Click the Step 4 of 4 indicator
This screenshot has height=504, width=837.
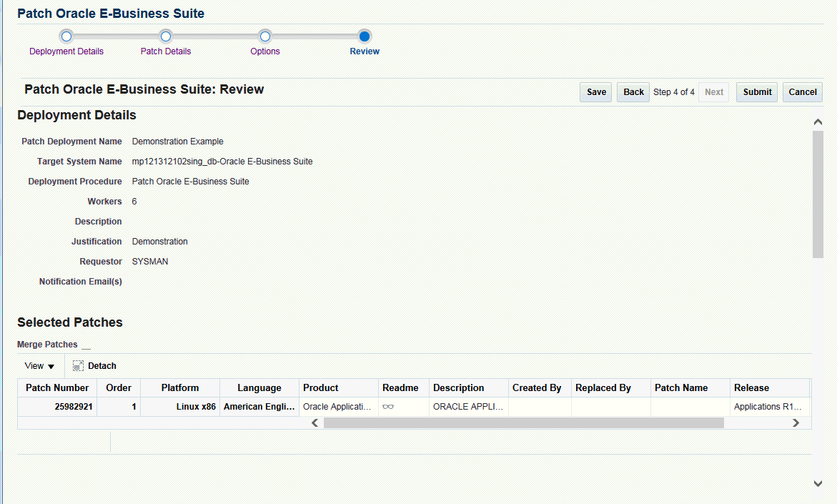(x=673, y=92)
